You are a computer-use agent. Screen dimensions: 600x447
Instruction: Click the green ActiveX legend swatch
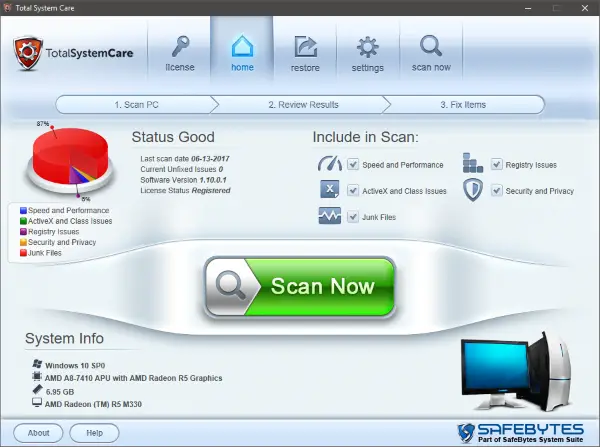23,221
